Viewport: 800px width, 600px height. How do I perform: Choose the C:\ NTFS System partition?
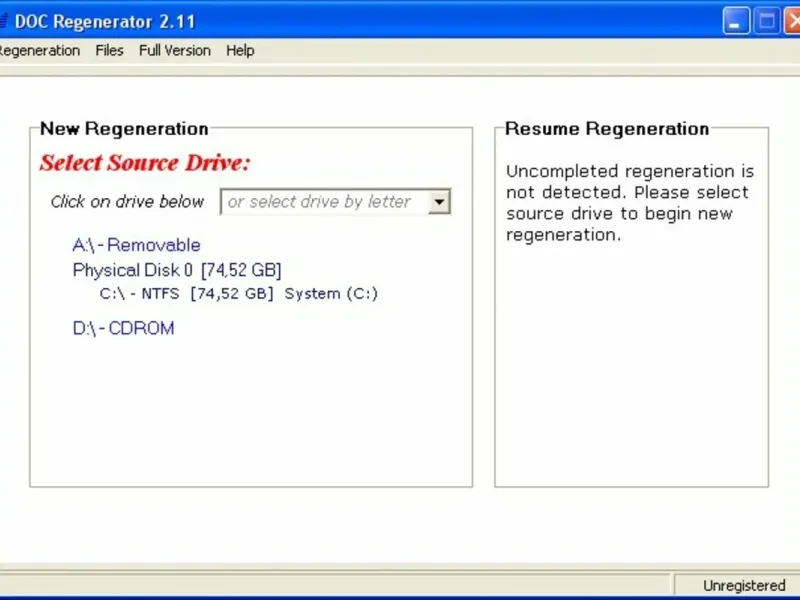[x=238, y=294]
